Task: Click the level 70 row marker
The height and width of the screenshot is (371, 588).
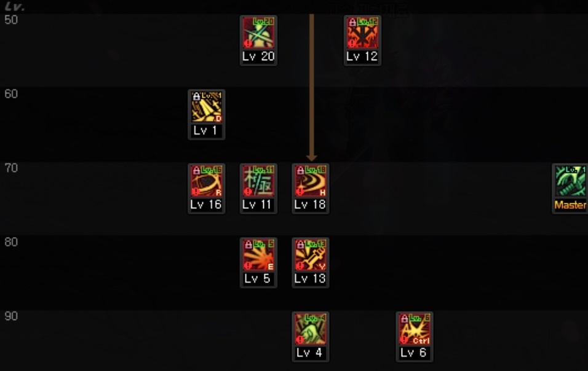Action: tap(11, 168)
